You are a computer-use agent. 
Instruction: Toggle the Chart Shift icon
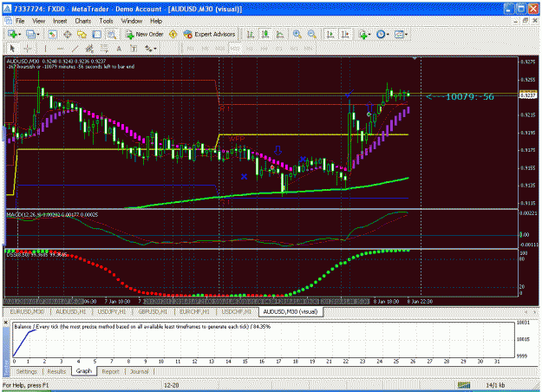point(345,34)
